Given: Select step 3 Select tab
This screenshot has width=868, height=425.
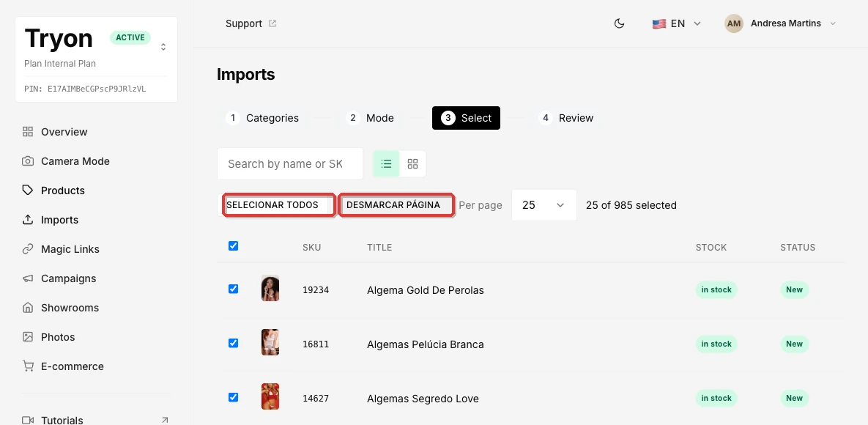Looking at the screenshot, I should click(466, 118).
